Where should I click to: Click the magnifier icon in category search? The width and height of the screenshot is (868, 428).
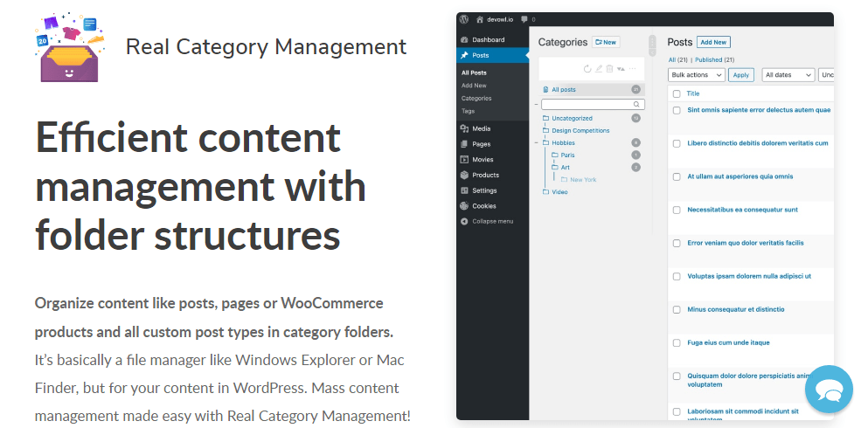[636, 104]
